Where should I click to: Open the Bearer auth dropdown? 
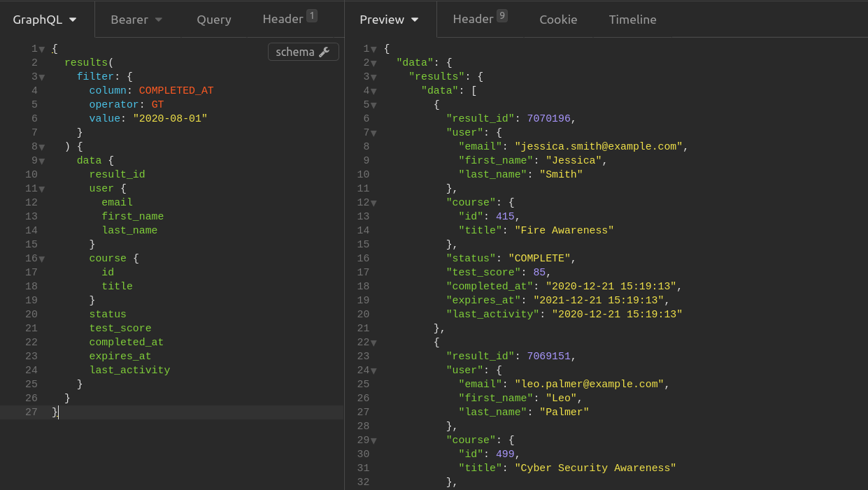pyautogui.click(x=136, y=20)
